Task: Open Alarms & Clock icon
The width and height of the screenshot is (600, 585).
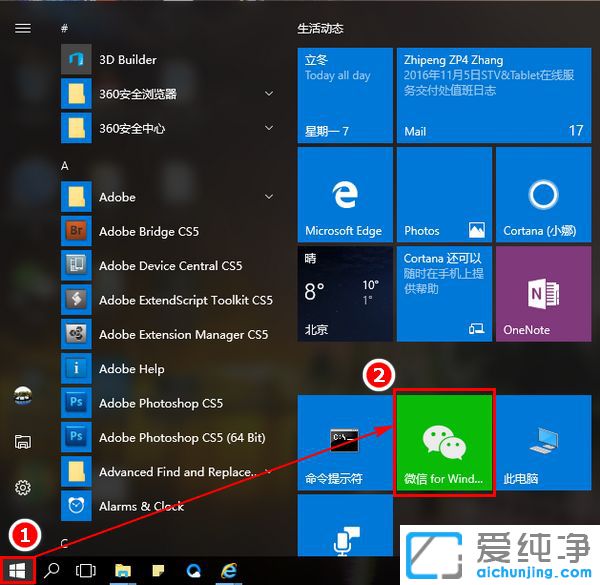Action: point(76,506)
